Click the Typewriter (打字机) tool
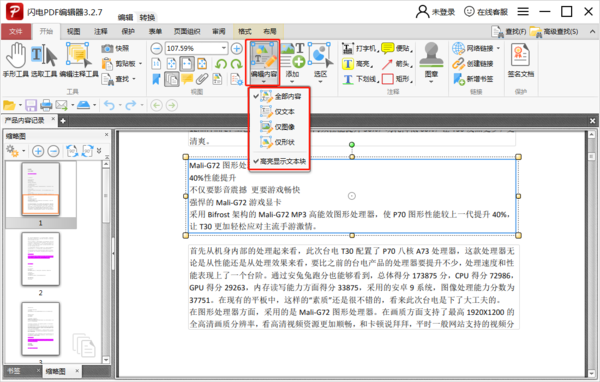The height and width of the screenshot is (382, 600). (359, 48)
